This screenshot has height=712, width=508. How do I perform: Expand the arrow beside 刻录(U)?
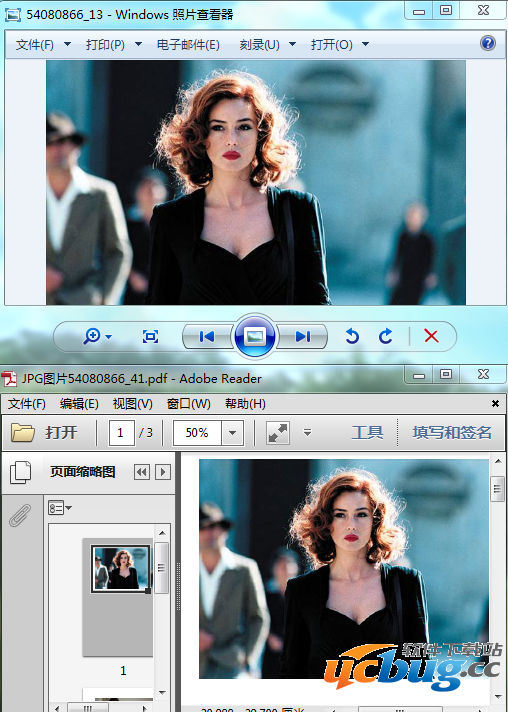pos(292,44)
